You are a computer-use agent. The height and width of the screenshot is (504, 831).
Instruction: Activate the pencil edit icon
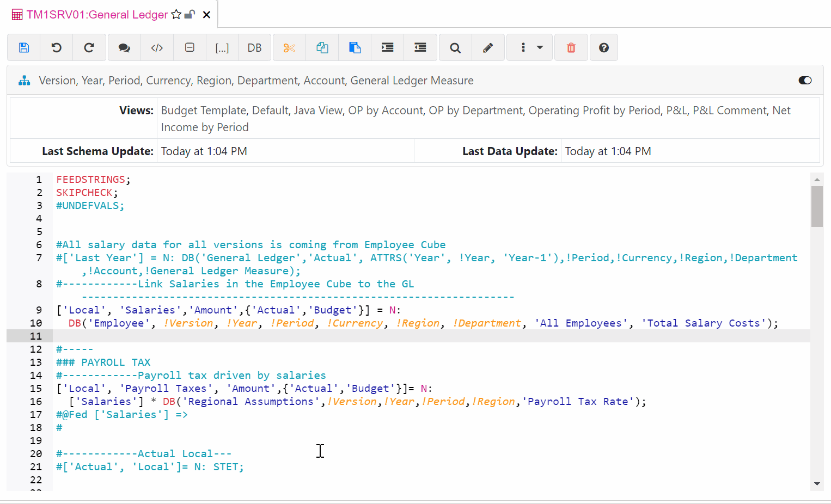coord(488,47)
